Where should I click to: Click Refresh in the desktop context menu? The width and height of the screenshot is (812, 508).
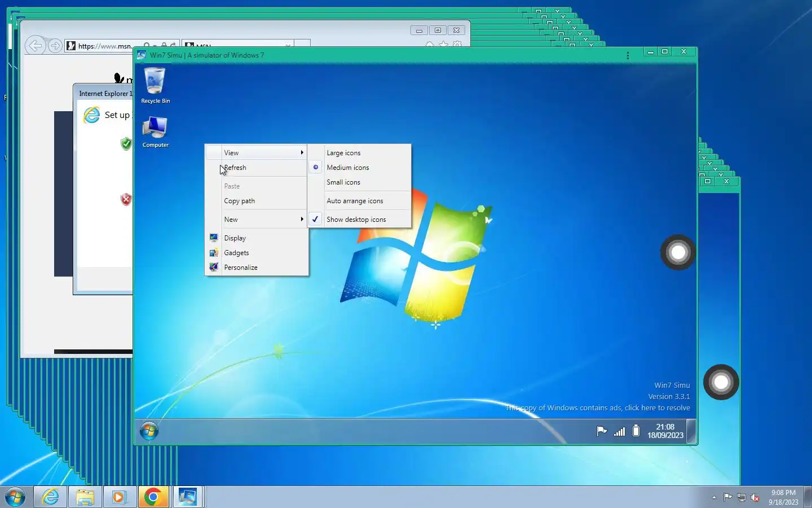coord(257,168)
